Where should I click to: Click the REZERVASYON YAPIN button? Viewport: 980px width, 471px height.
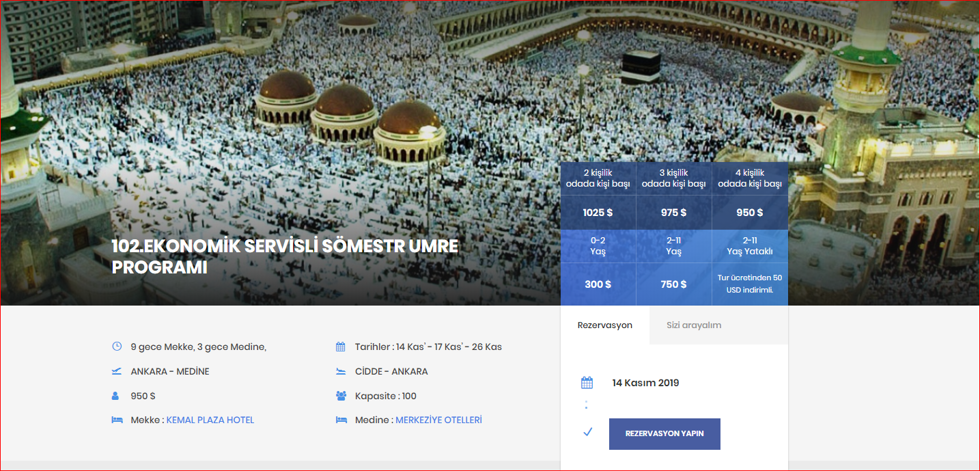point(664,433)
